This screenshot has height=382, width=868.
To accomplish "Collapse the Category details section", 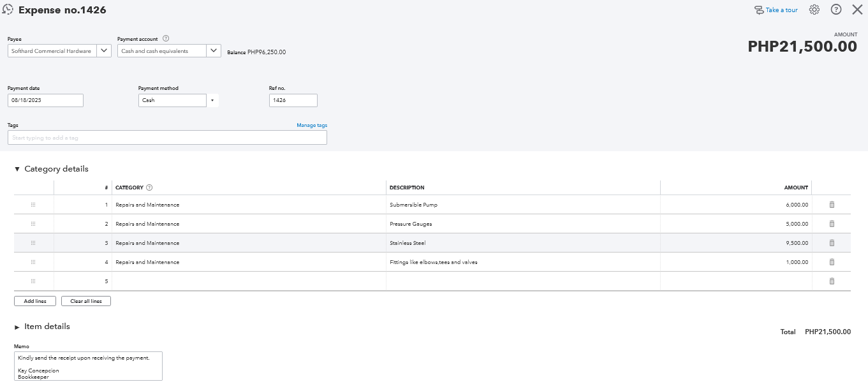I will 17,169.
